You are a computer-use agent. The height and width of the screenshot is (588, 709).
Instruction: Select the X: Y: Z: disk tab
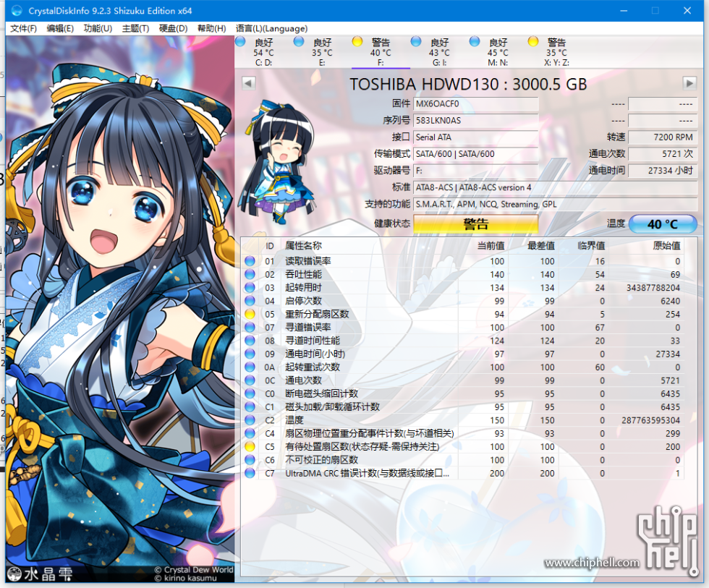pyautogui.click(x=556, y=52)
